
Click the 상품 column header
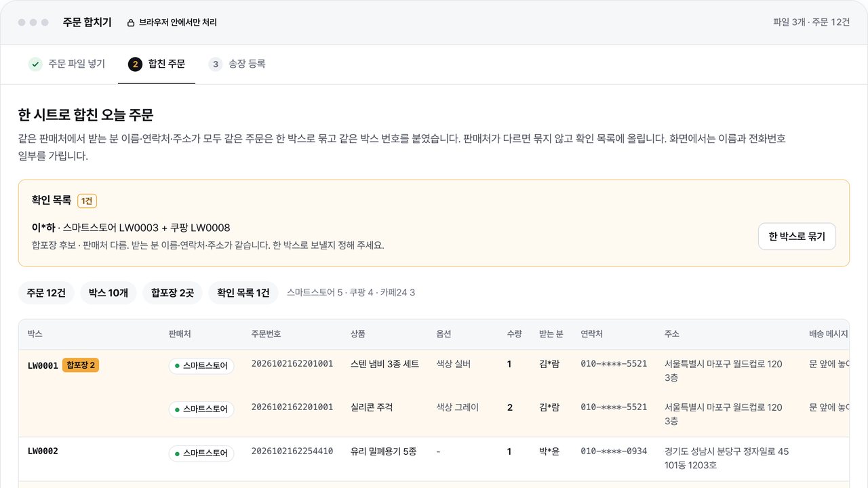pos(358,334)
